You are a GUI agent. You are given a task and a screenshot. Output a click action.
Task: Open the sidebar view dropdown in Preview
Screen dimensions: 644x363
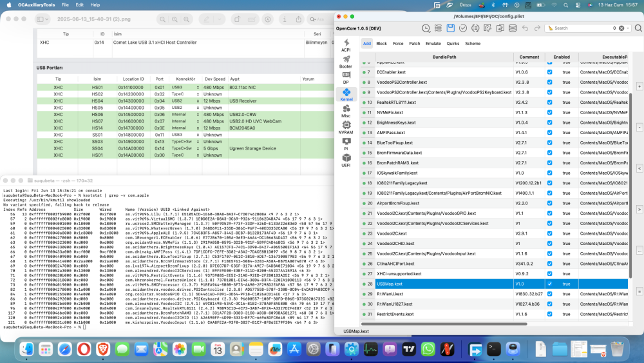[43, 19]
